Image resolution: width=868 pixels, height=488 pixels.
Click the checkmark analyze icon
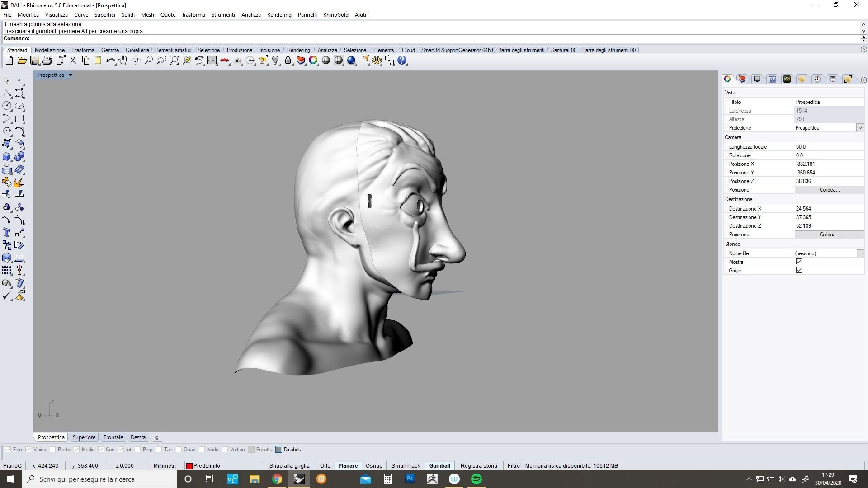[7, 296]
